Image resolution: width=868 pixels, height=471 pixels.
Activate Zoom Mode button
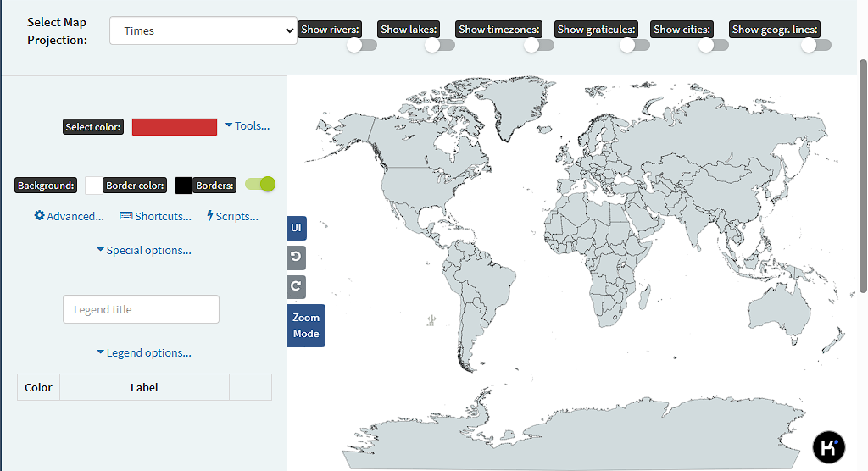[305, 325]
